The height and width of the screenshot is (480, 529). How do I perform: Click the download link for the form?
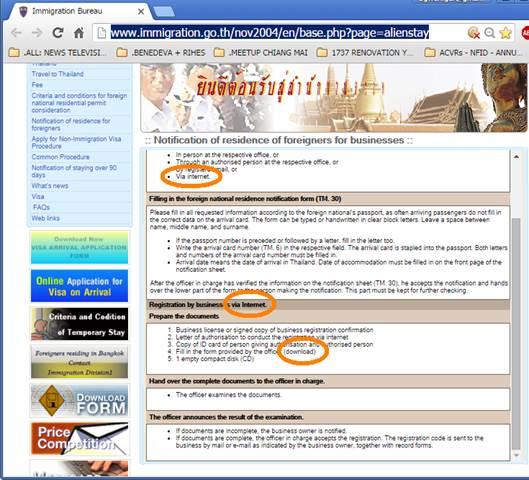point(300,351)
